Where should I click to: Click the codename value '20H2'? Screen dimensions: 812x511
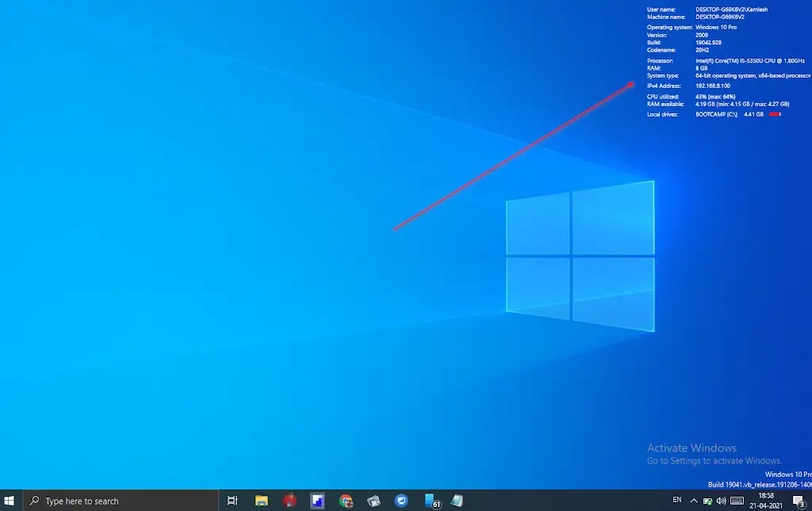(703, 50)
